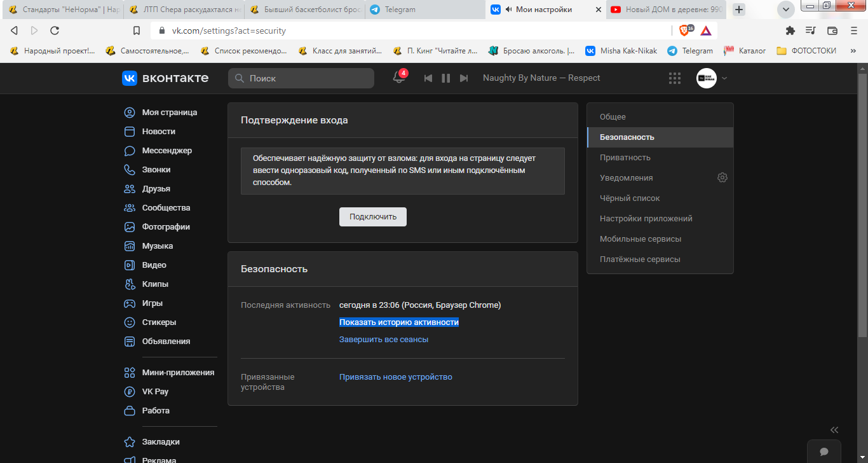Pause the currently playing track
Image resolution: width=868 pixels, height=463 pixels.
coord(446,78)
